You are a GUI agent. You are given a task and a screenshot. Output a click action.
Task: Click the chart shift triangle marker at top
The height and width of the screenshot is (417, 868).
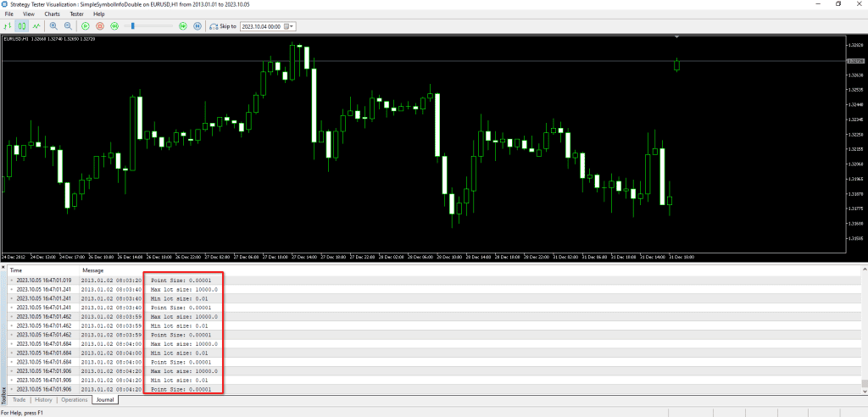[676, 37]
